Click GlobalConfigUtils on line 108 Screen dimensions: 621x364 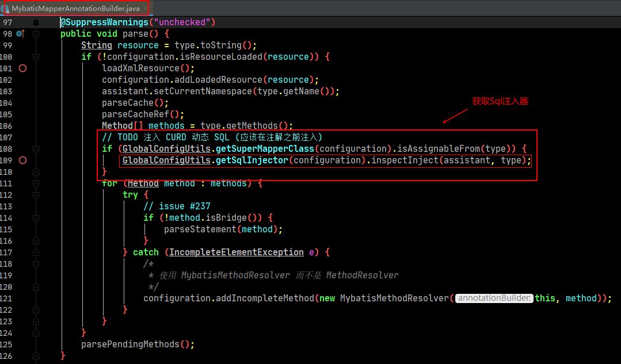[x=166, y=149]
